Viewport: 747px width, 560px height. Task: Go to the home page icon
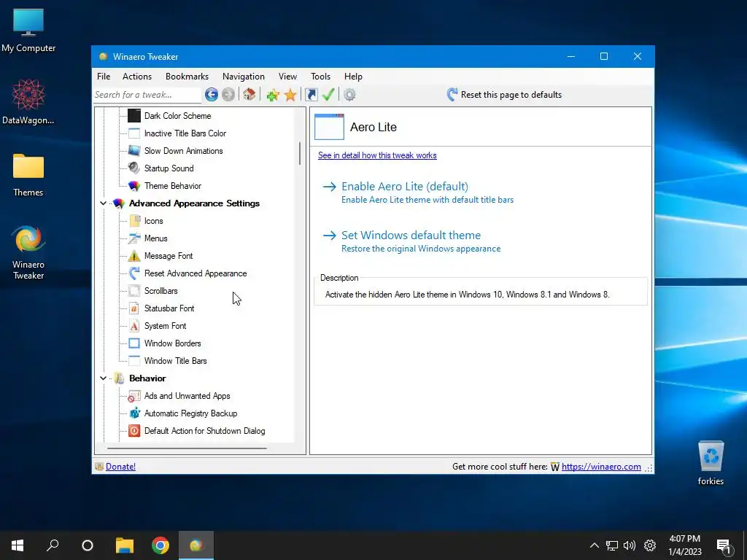(249, 94)
